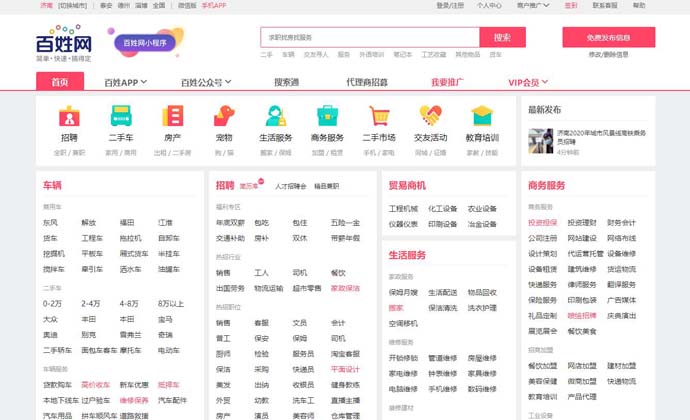Click the 物流运输 industry link

tap(268, 288)
